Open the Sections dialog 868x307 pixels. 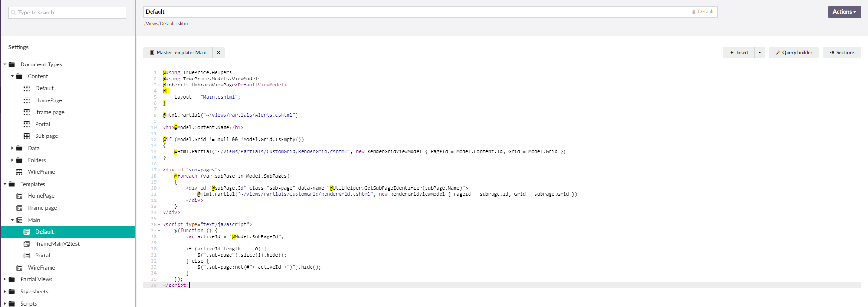842,53
